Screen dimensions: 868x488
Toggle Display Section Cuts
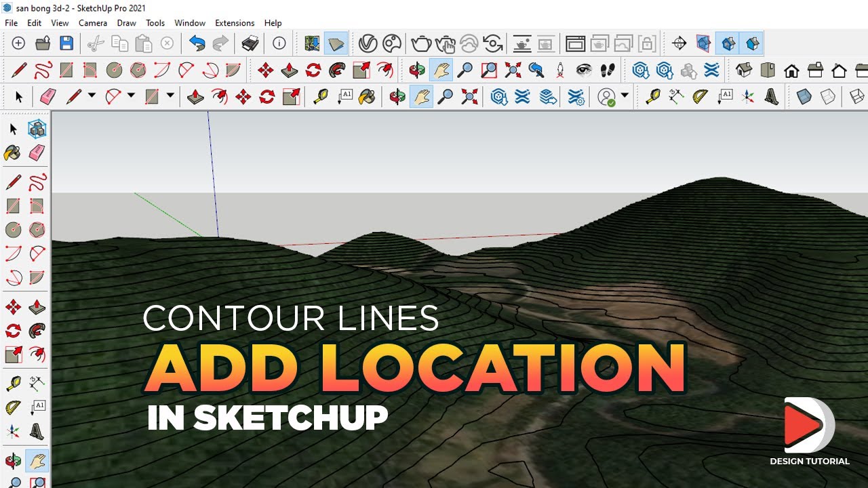point(728,44)
